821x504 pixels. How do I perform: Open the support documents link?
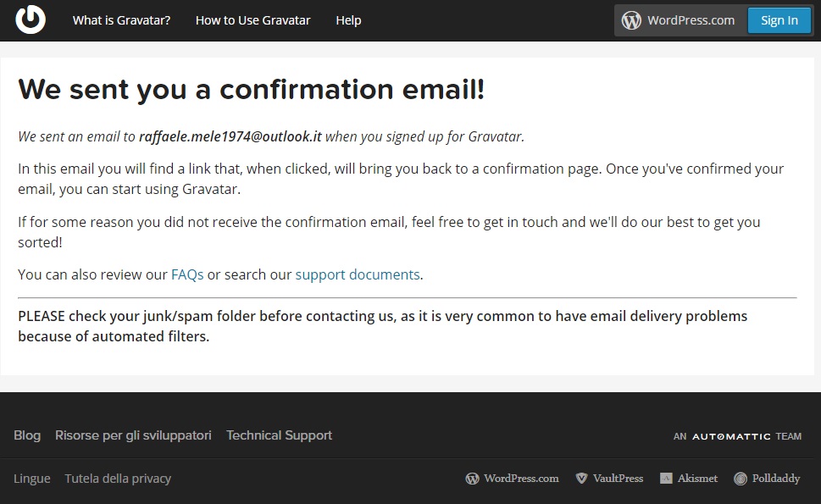[x=358, y=274]
